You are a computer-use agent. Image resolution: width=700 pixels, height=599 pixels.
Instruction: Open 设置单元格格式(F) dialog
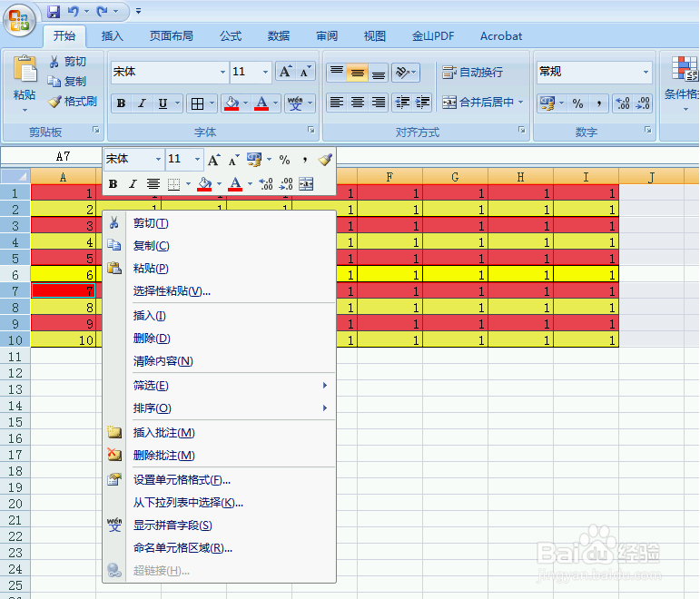tap(219, 480)
